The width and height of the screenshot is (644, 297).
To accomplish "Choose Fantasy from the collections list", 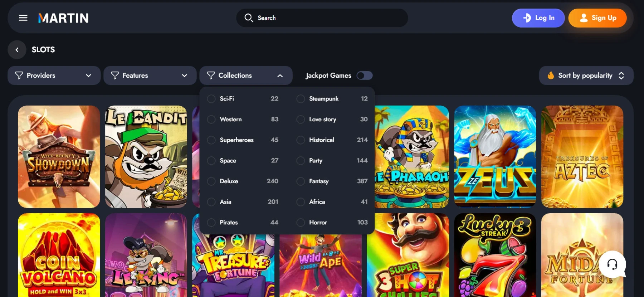I will pos(318,181).
